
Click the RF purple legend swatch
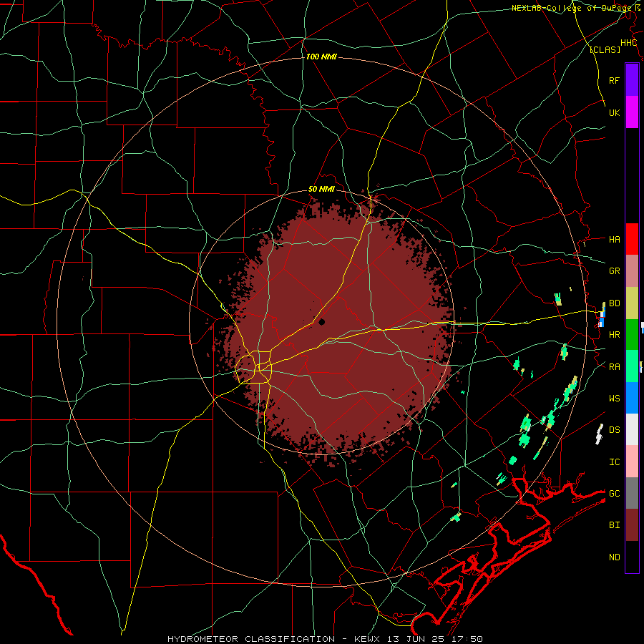click(632, 80)
